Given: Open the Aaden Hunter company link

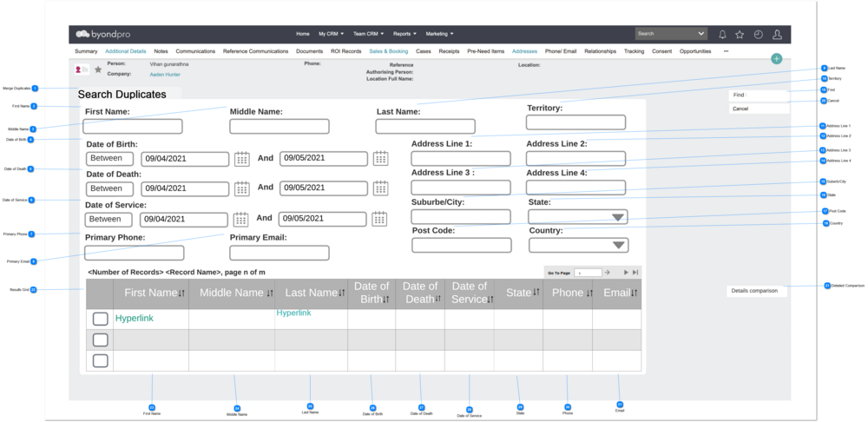Looking at the screenshot, I should (165, 74).
